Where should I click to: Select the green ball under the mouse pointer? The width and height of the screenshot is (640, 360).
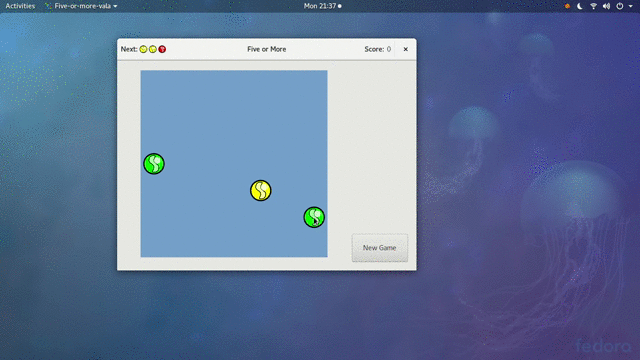(314, 217)
